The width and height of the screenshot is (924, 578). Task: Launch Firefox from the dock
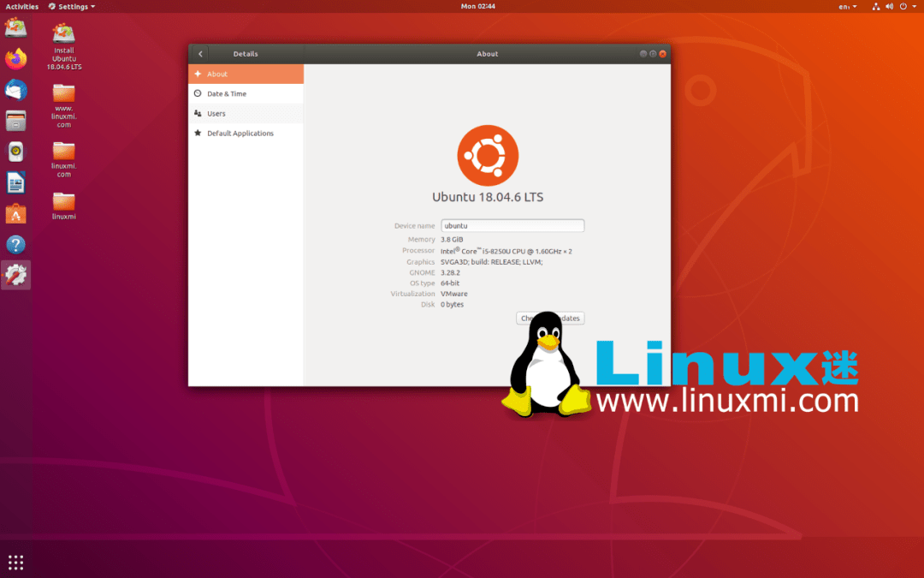pyautogui.click(x=16, y=59)
